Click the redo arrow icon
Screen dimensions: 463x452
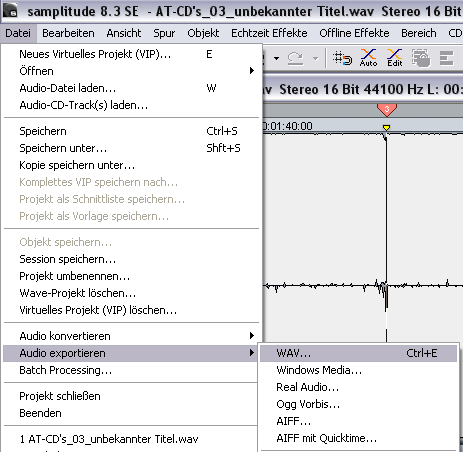pyautogui.click(x=295, y=59)
